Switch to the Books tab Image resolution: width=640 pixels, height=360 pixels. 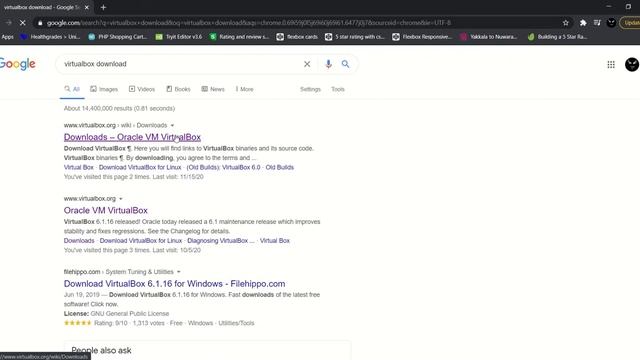click(x=178, y=89)
